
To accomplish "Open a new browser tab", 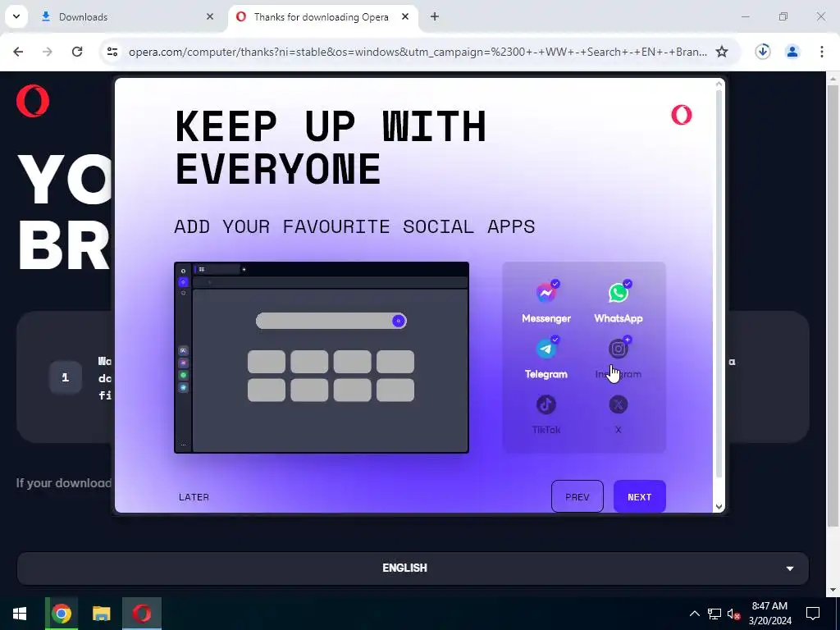I will (435, 16).
